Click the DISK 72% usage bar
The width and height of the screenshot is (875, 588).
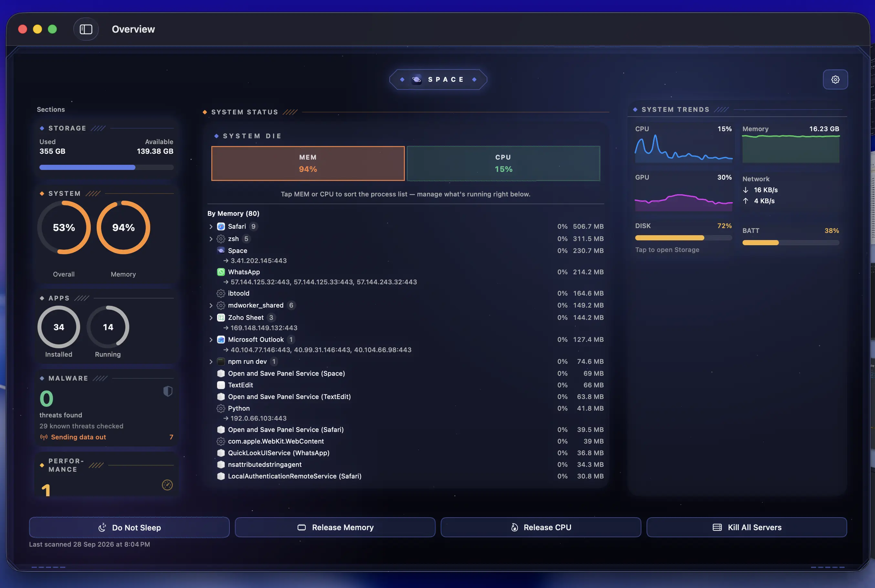683,238
